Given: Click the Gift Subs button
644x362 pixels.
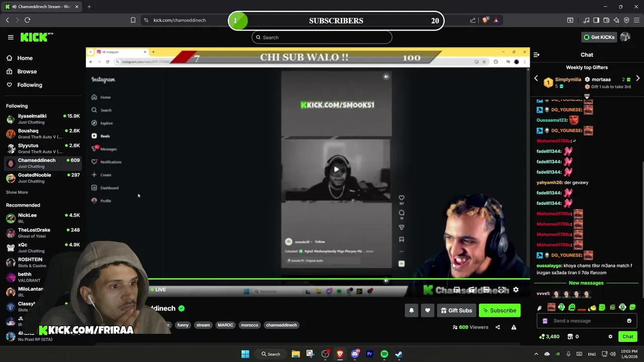Looking at the screenshot, I should [456, 311].
